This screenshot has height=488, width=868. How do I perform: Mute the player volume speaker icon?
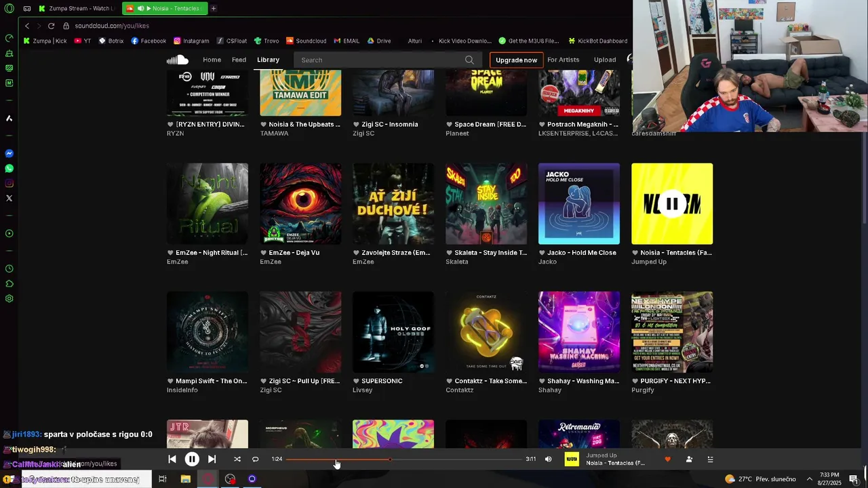click(x=549, y=459)
